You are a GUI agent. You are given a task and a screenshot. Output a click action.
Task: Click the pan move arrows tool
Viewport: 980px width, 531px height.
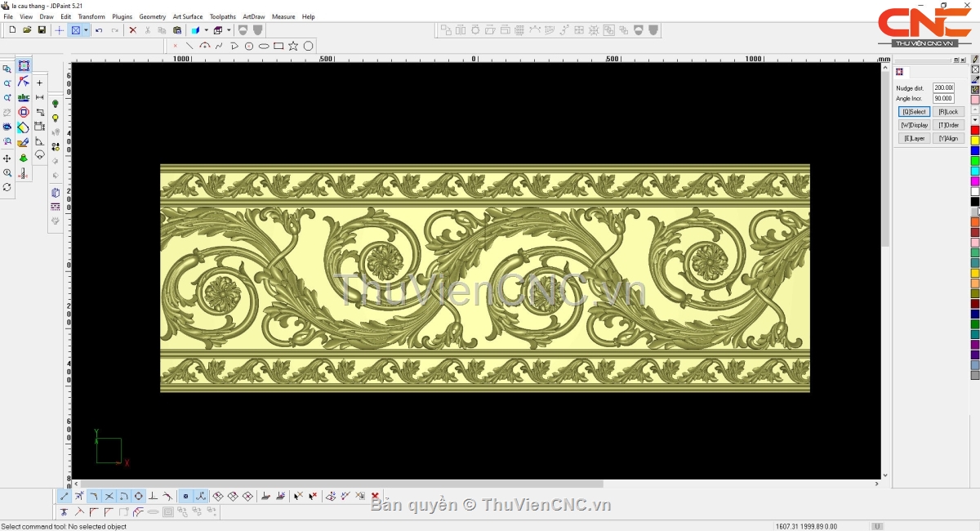click(7, 158)
